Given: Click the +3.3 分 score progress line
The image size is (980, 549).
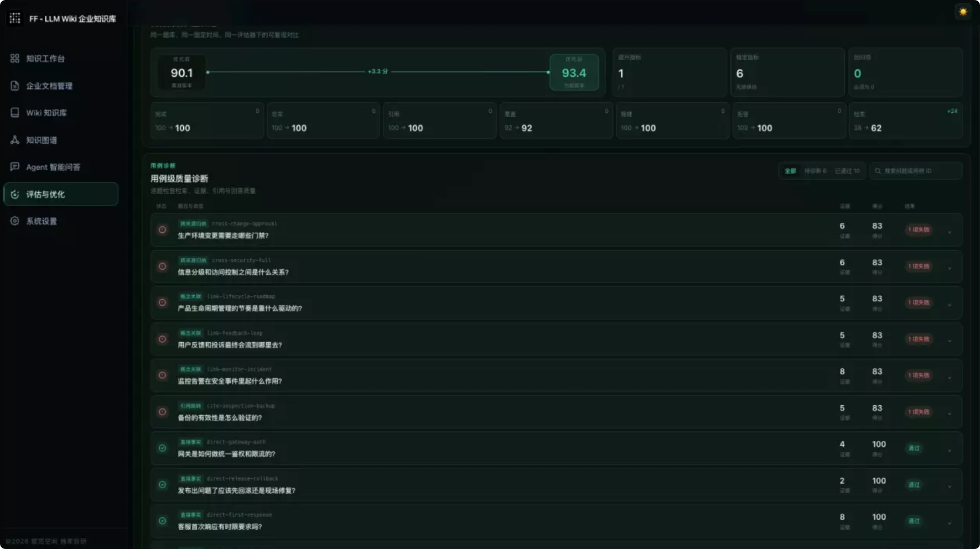Looking at the screenshot, I should (378, 72).
